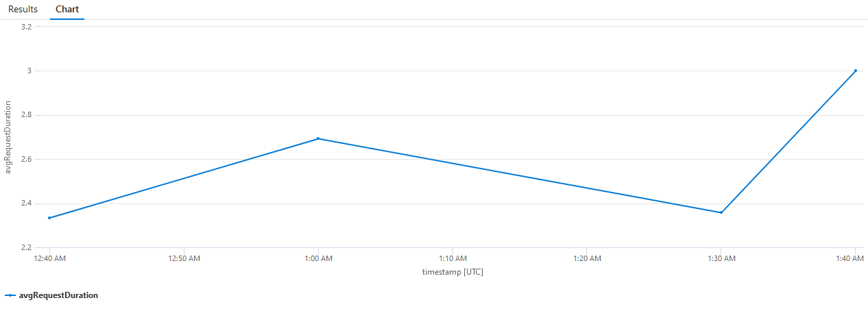Switch to the Results tab
Screen dimensions: 868x309
click(23, 10)
